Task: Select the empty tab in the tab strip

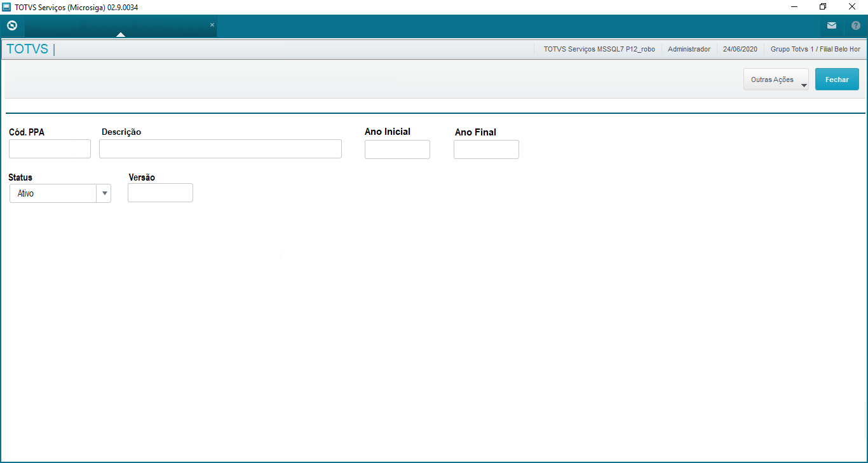Action: point(120,26)
